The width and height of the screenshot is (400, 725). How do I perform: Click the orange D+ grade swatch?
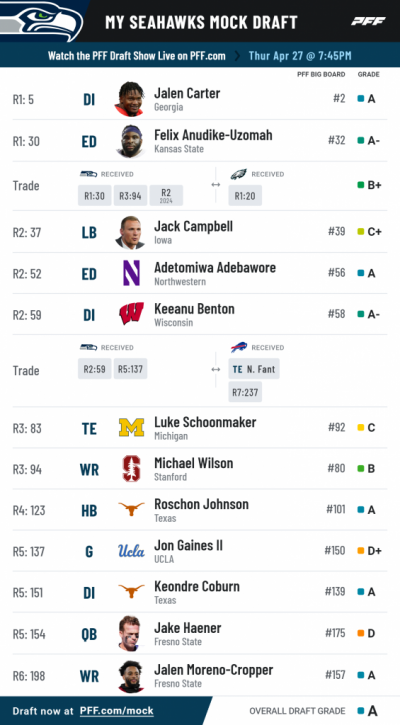[361, 551]
